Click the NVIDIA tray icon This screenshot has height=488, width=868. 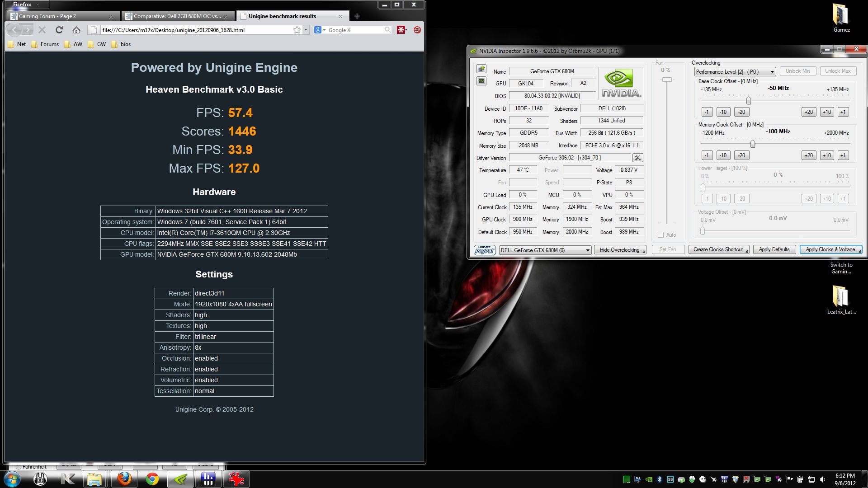pyautogui.click(x=649, y=479)
